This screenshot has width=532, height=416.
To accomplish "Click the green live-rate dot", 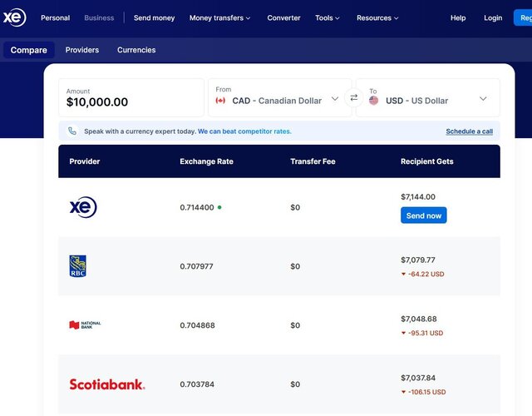I will pyautogui.click(x=219, y=207).
